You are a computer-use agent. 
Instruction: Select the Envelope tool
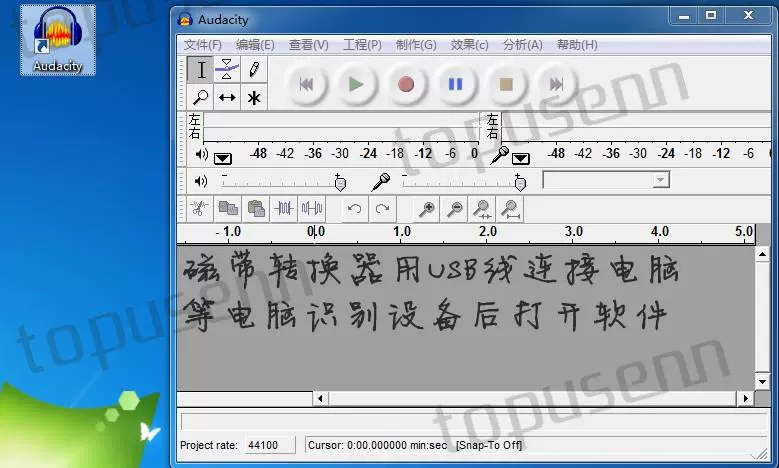pos(227,70)
